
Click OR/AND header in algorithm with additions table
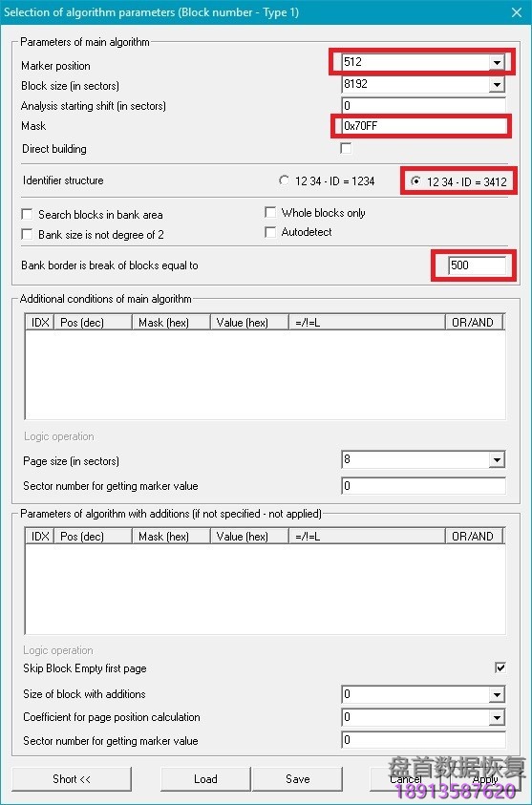[474, 536]
